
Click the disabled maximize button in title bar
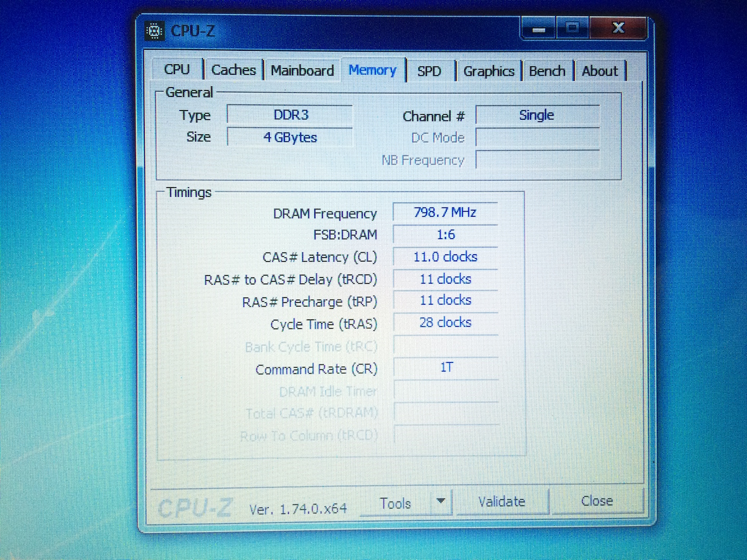pos(573,27)
